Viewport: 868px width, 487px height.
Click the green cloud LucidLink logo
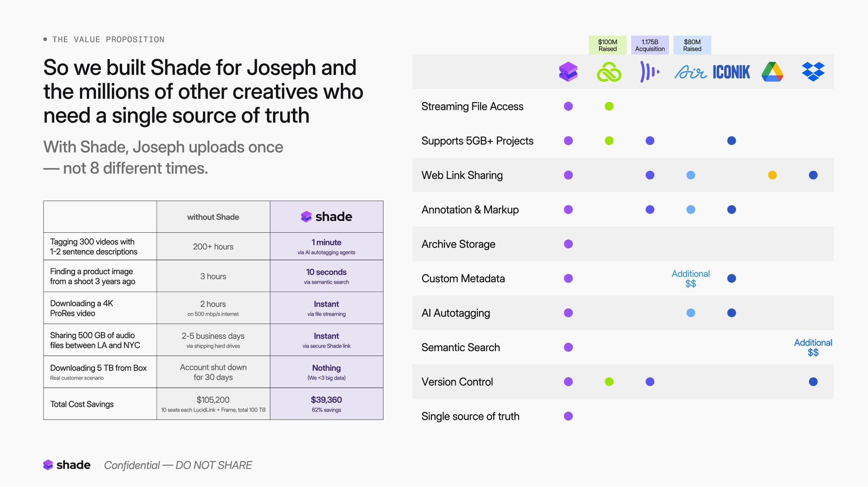pos(609,72)
